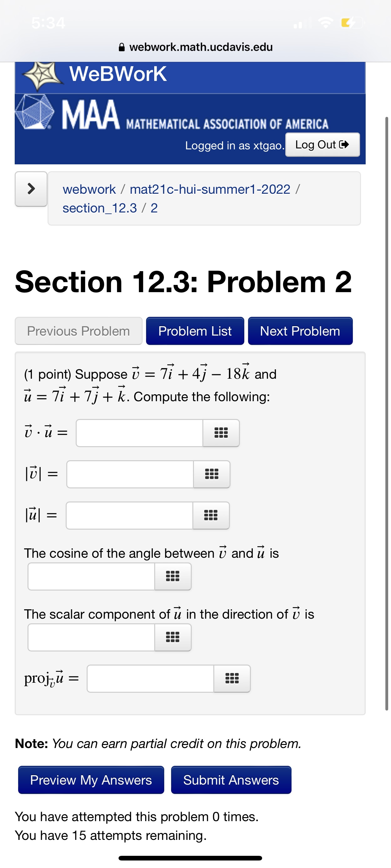Click Preview My Answers
Image resolution: width=391 pixels, height=868 pixels.
coord(90,780)
